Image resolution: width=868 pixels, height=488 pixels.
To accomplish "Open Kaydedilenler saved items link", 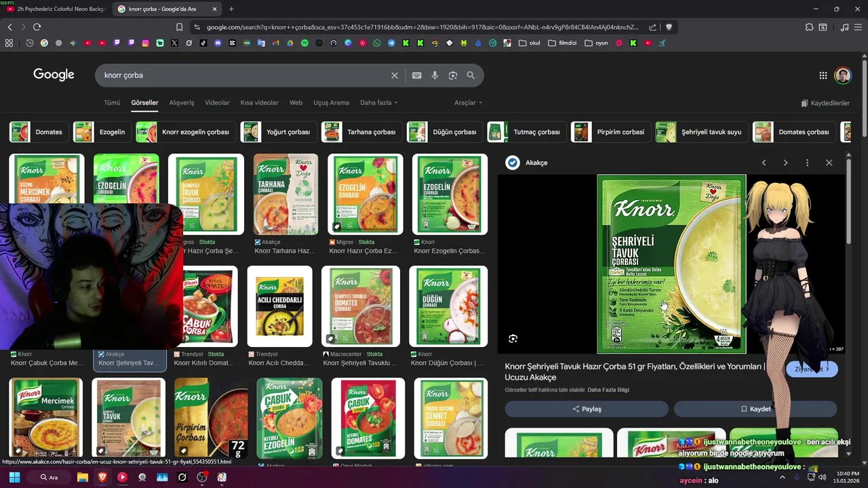I will point(825,103).
